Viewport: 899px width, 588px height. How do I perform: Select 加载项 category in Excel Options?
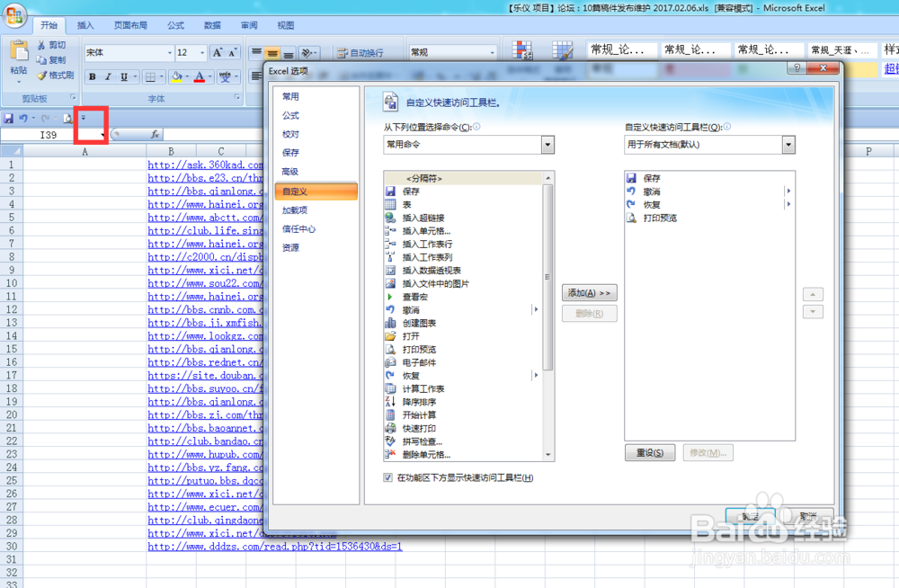316,210
